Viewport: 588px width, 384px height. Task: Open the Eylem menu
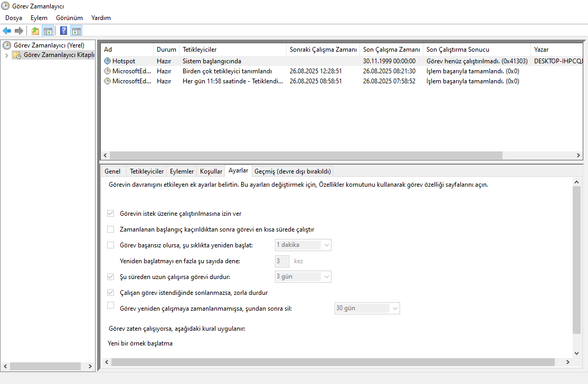[39, 18]
